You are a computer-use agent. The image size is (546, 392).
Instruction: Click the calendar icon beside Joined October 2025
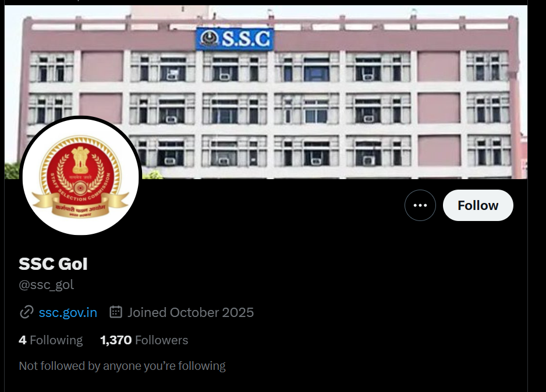116,312
